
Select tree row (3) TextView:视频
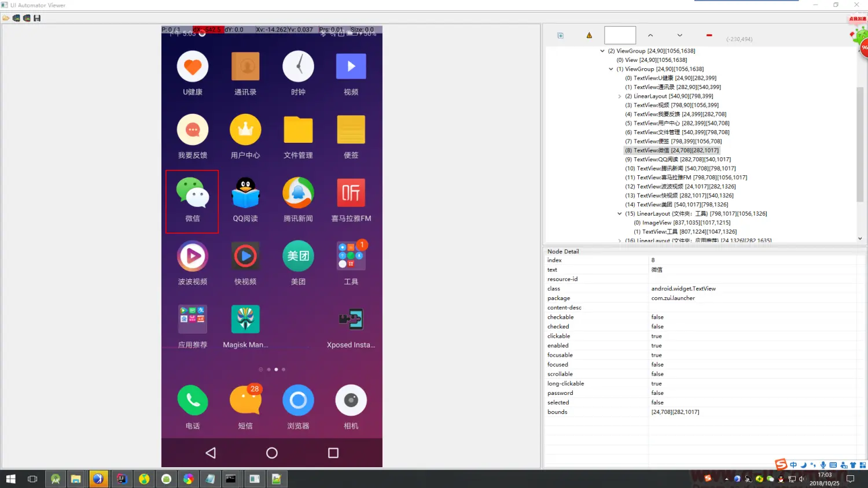(x=672, y=105)
